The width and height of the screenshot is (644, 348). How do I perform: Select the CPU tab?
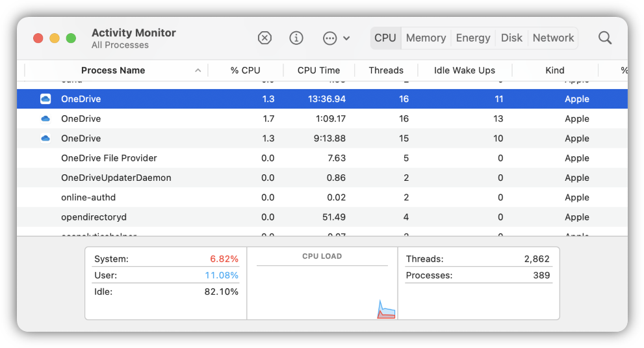point(385,38)
